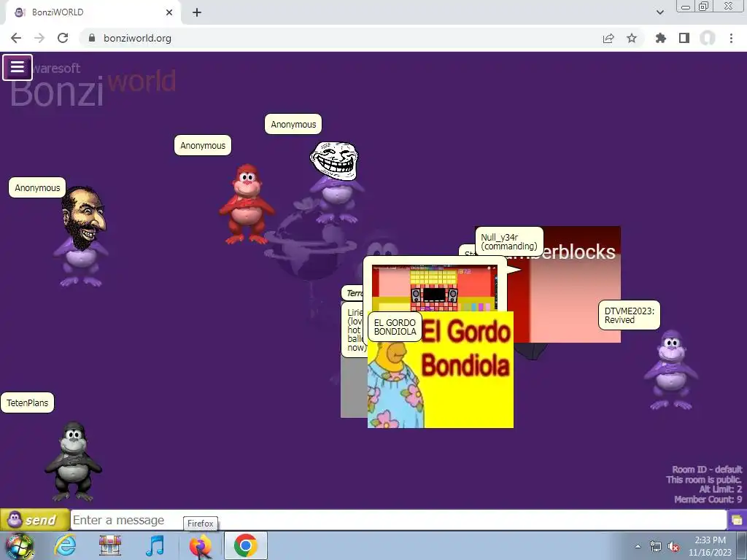Click the browser back arrow
This screenshot has height=560, width=747.
click(x=16, y=38)
